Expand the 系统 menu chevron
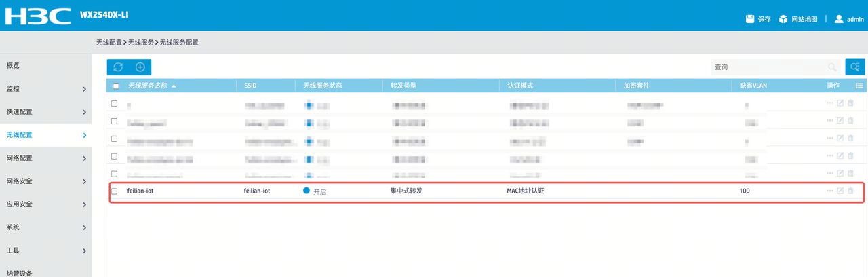Viewport: 868px width, 277px height. point(84,227)
